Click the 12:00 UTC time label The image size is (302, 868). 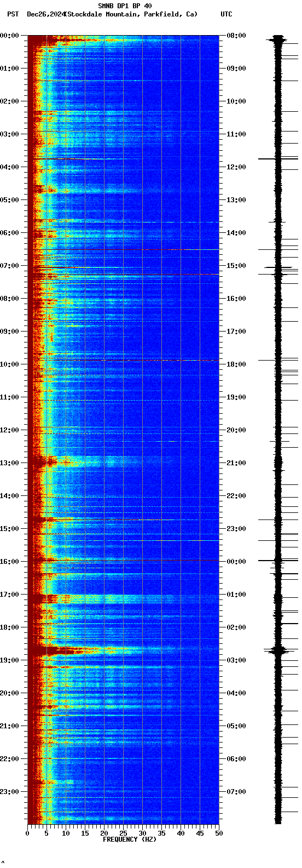pyautogui.click(x=236, y=167)
